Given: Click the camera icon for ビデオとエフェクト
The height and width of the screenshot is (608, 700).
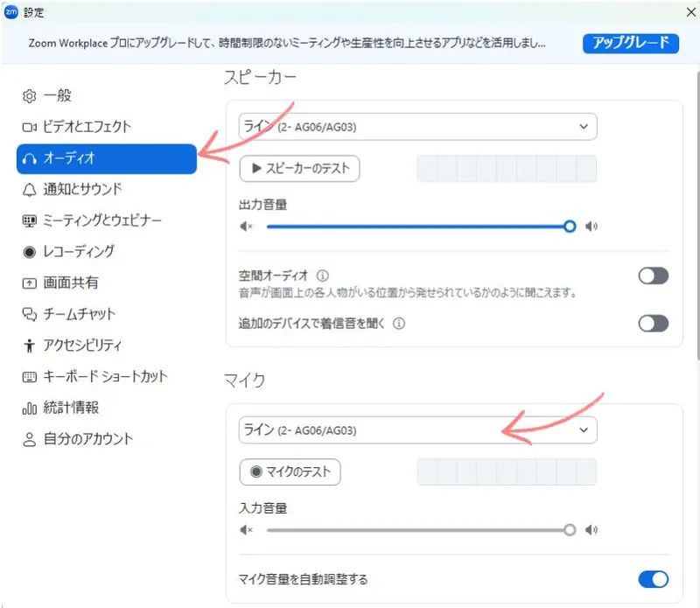Looking at the screenshot, I should click(x=30, y=127).
